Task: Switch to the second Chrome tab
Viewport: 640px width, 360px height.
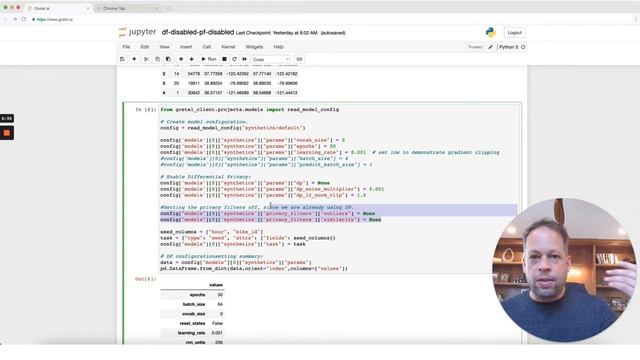Action: tap(127, 8)
